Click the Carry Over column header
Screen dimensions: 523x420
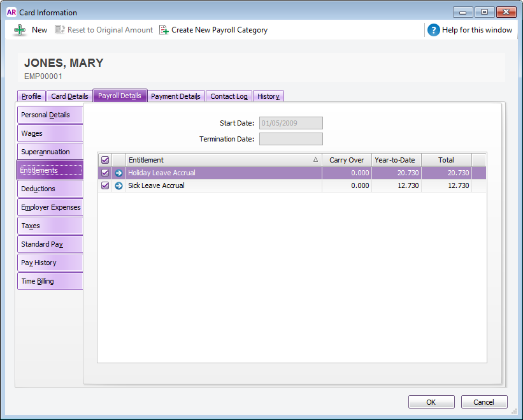point(347,160)
